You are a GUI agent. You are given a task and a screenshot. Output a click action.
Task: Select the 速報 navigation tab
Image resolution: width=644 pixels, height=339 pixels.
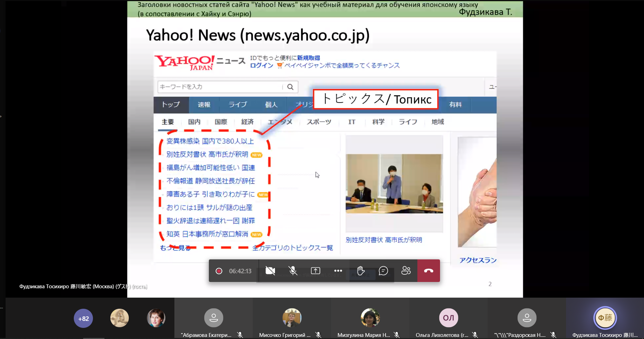point(204,105)
